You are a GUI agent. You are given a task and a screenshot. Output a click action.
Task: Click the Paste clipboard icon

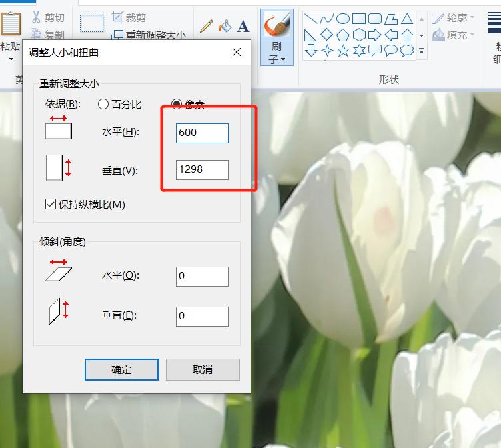11,24
